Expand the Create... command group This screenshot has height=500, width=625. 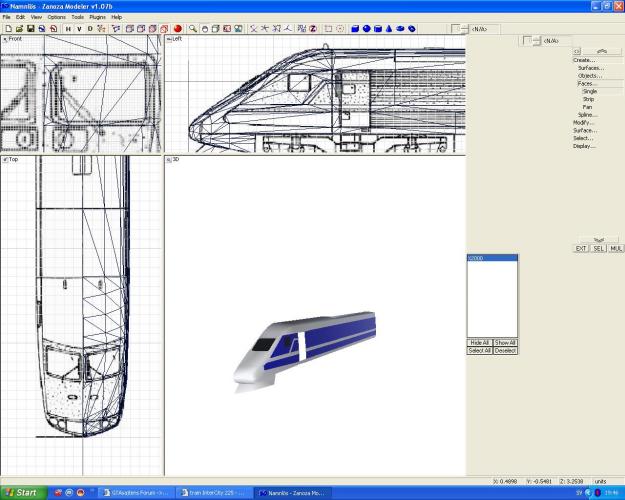tap(584, 60)
